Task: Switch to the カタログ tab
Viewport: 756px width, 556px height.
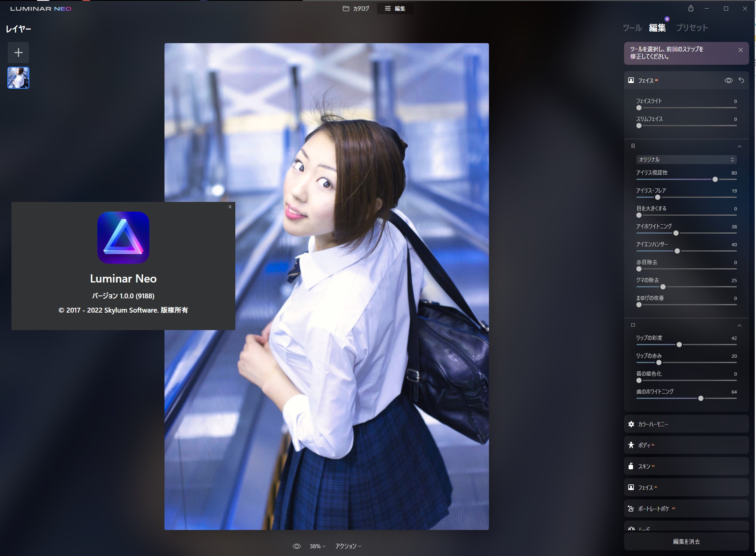Action: point(356,9)
